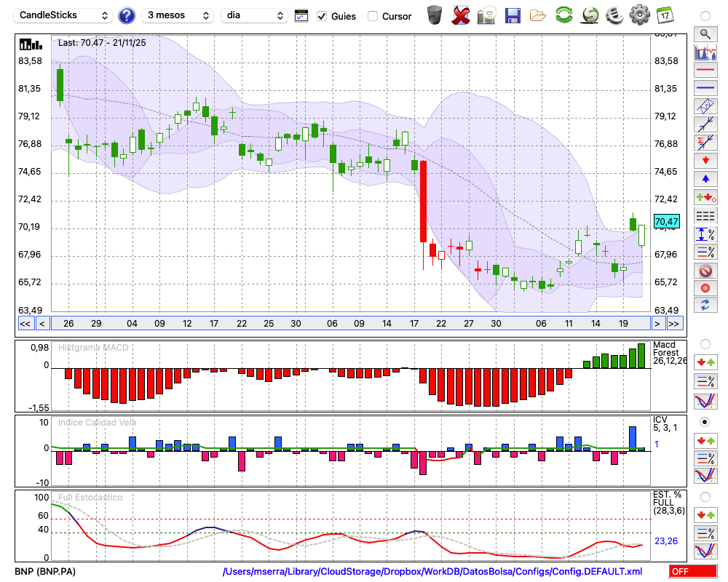The width and height of the screenshot is (728, 582).
Task: Click the bar chart icon at chart top-left
Action: pyautogui.click(x=31, y=44)
